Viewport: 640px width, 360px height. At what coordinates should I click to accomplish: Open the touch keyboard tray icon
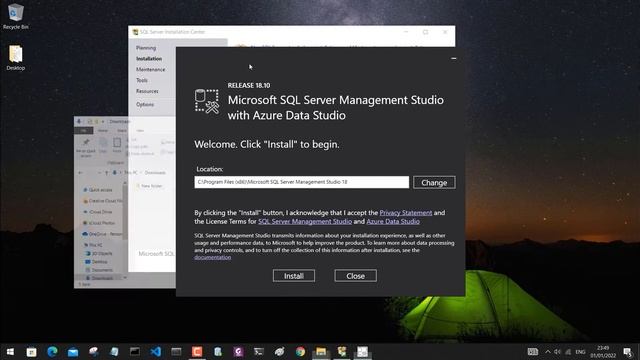pyautogui.click(x=533, y=351)
